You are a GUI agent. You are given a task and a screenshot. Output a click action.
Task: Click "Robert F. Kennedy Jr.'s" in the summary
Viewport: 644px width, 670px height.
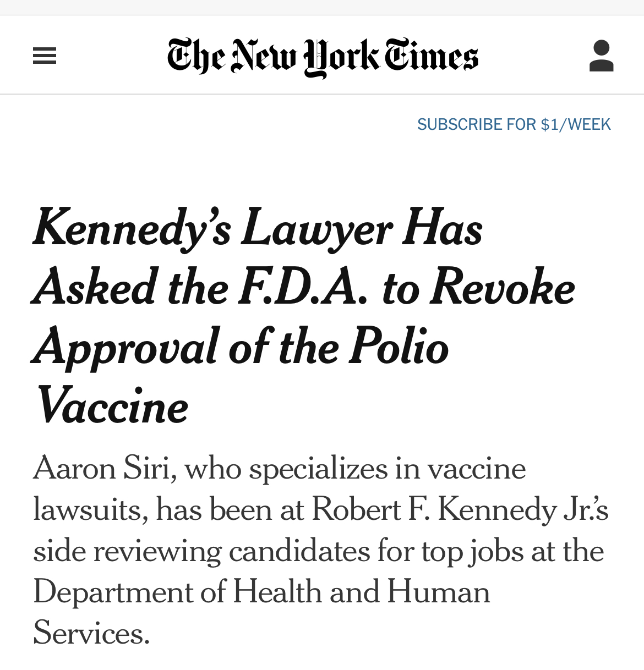(x=460, y=510)
